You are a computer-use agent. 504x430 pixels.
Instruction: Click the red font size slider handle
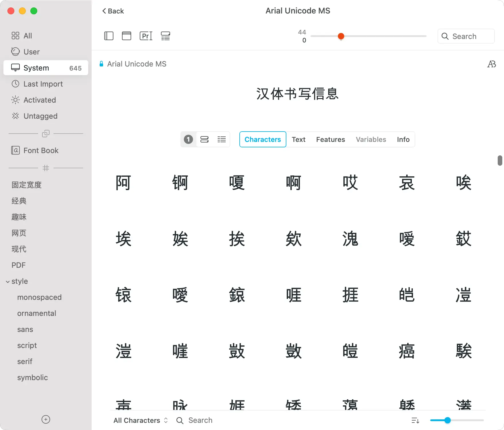click(x=341, y=36)
